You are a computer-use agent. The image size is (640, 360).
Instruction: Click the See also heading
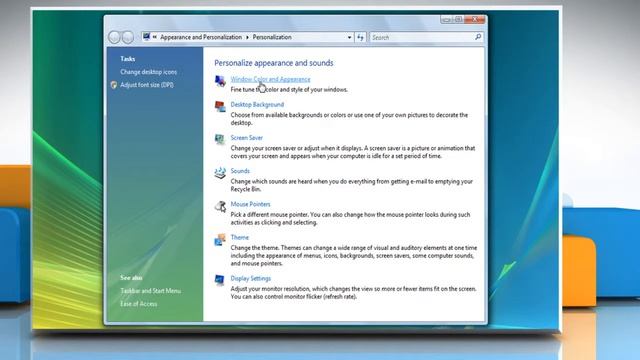131,278
